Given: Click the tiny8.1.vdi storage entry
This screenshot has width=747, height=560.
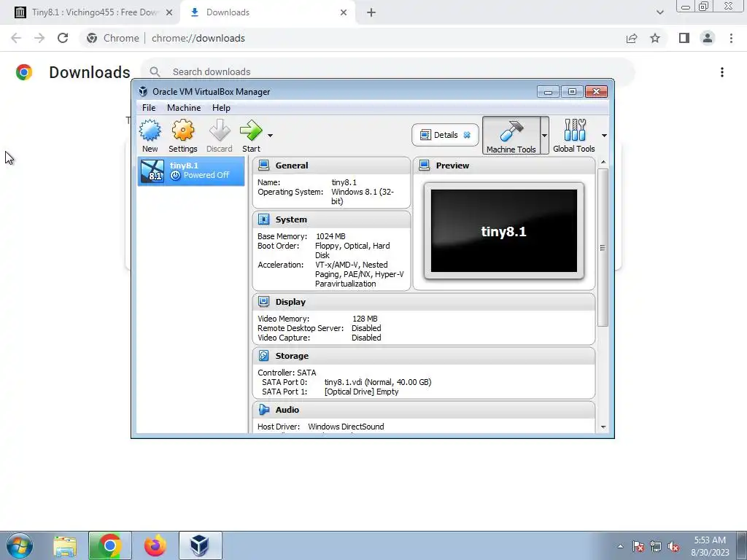Looking at the screenshot, I should (x=378, y=382).
